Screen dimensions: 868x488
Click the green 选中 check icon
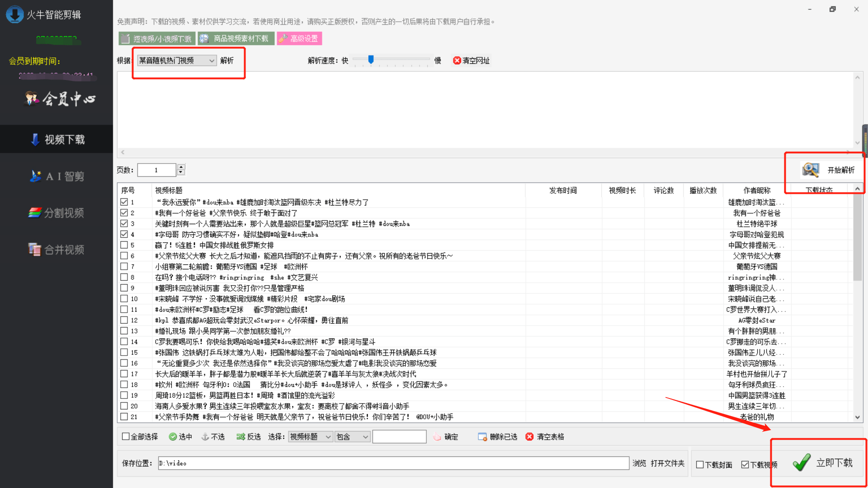(173, 436)
